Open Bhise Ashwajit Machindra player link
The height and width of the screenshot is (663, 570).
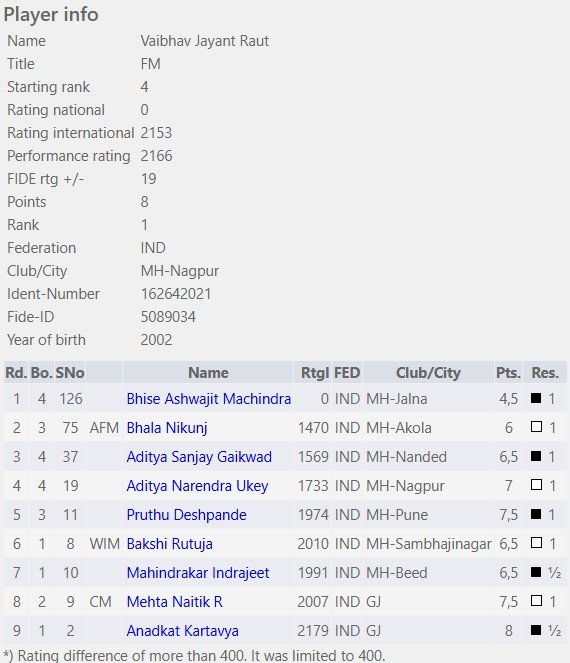[x=208, y=399]
